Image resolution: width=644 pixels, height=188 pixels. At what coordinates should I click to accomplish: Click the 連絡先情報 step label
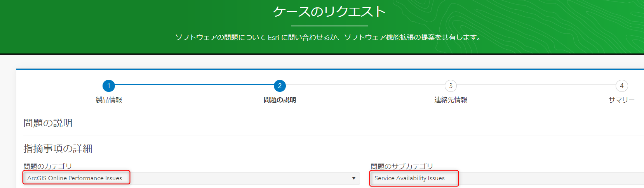click(x=451, y=100)
